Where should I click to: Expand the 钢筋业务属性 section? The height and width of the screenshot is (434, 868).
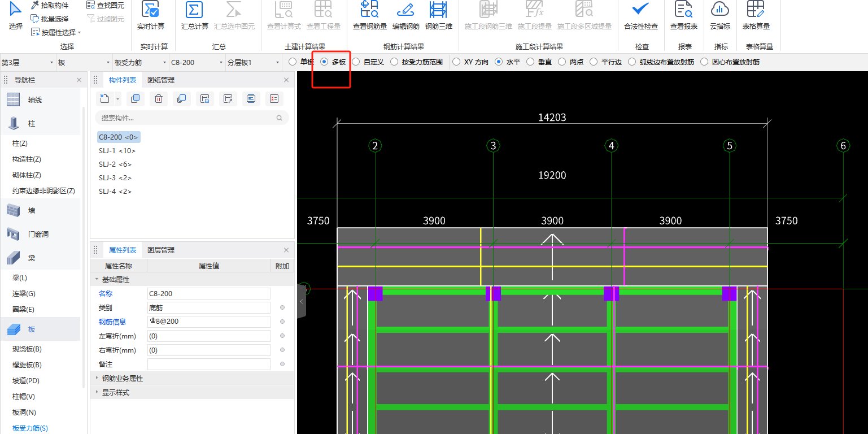tap(97, 378)
